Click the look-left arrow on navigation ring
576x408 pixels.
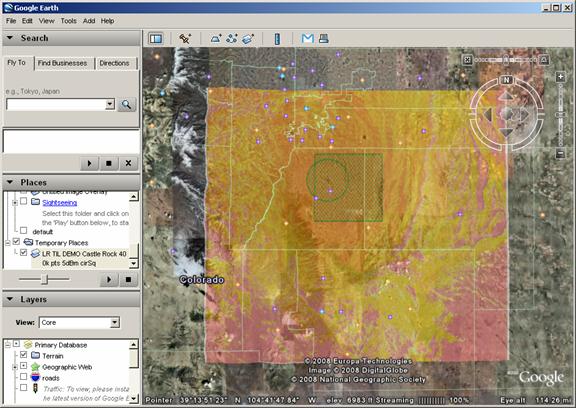tap(488, 114)
